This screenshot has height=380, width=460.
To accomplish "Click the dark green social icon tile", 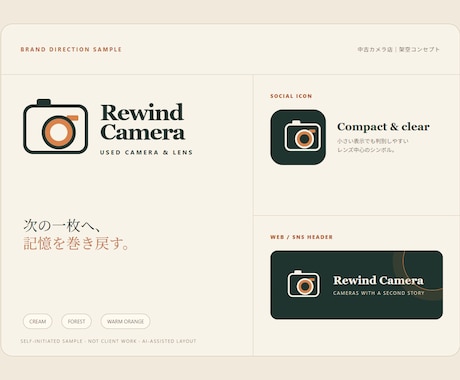I will click(298, 137).
